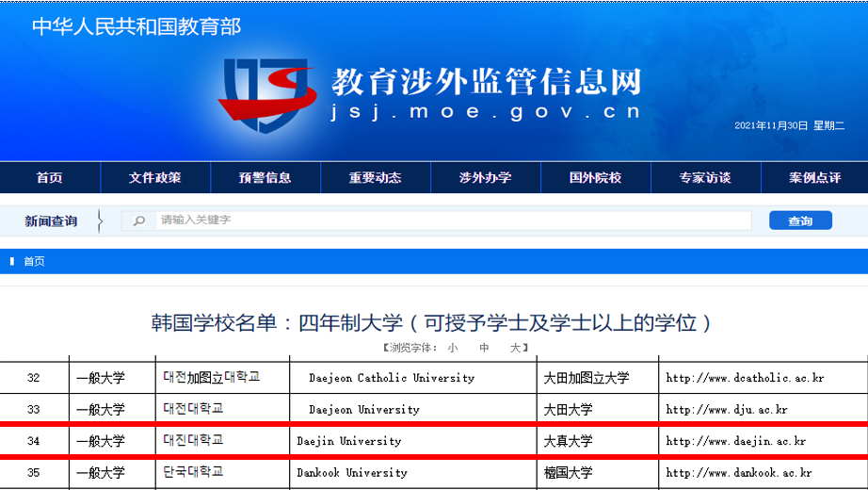Click the 教育涉外监管信息网 site title
Screen dimensions: 868x490
(x=486, y=84)
